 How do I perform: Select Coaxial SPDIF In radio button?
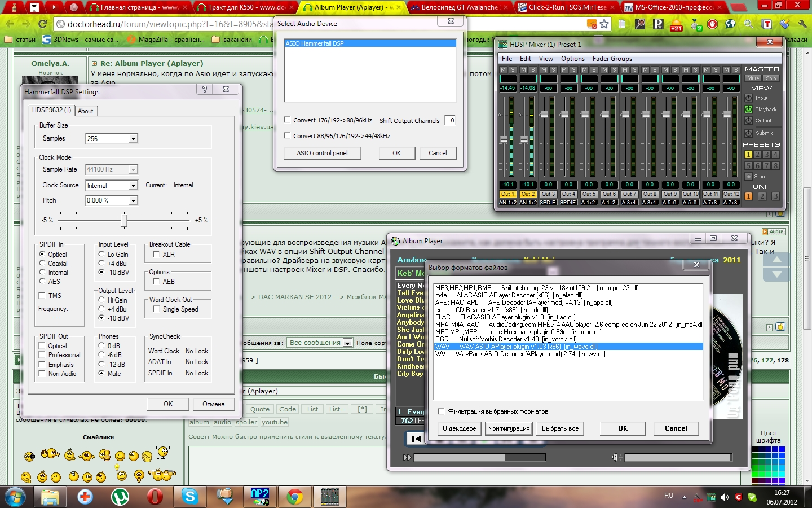click(x=42, y=264)
